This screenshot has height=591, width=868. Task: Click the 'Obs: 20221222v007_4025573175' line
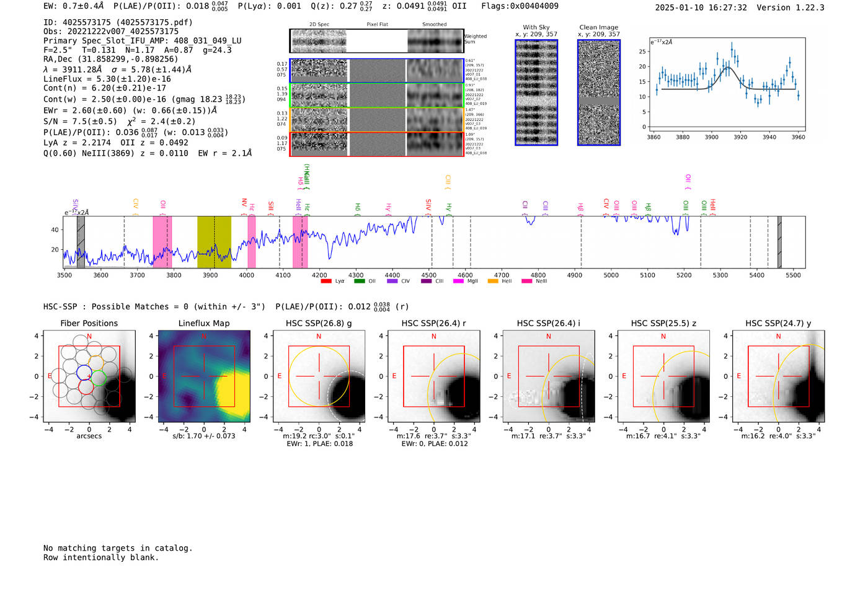pyautogui.click(x=111, y=32)
